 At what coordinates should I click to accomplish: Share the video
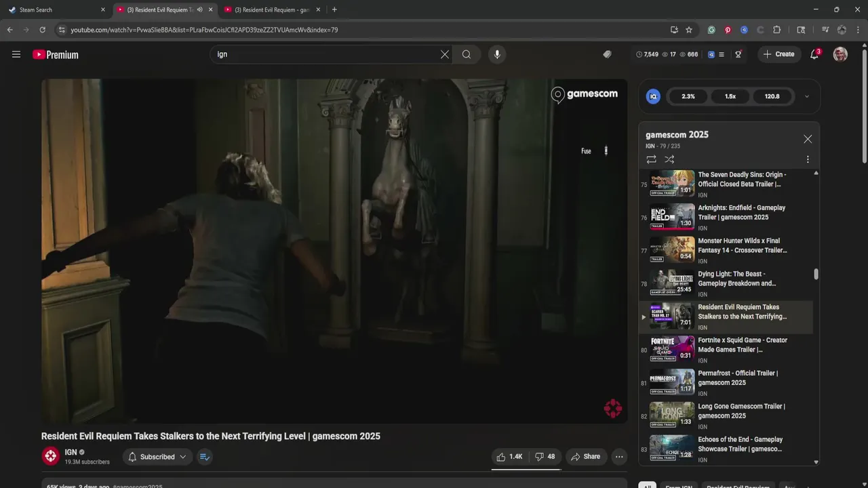tap(585, 457)
